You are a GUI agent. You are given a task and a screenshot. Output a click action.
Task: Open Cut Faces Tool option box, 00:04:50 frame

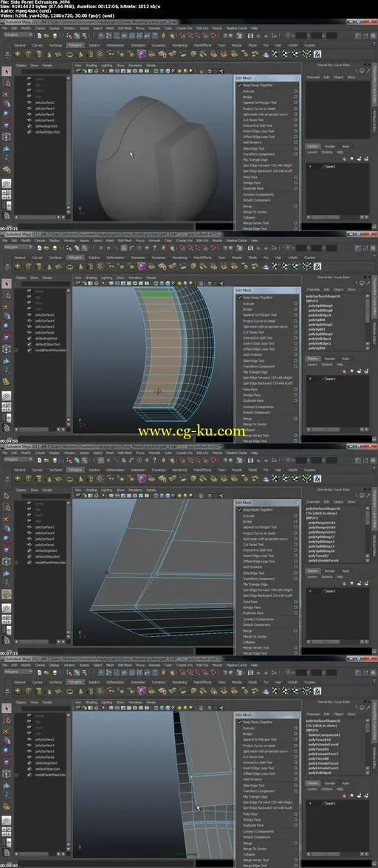click(295, 332)
